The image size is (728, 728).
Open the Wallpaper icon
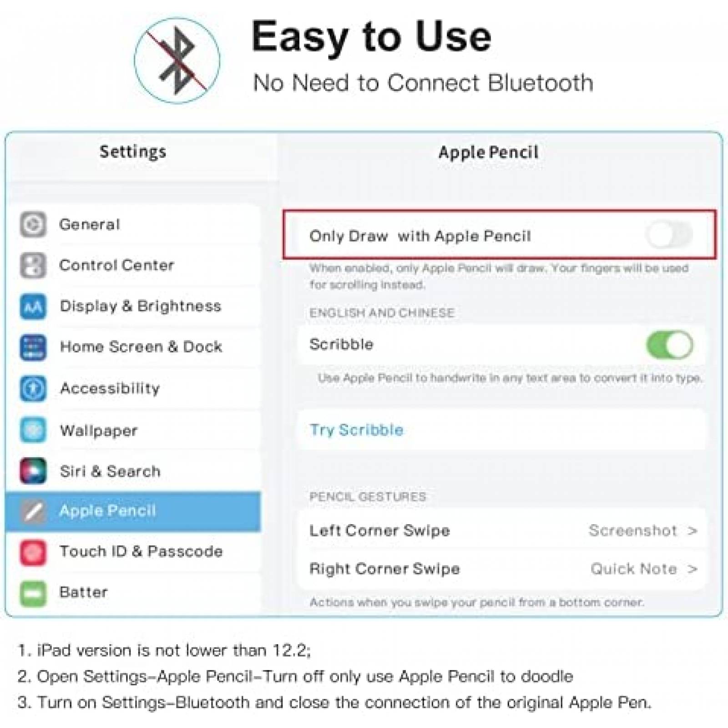pyautogui.click(x=33, y=430)
